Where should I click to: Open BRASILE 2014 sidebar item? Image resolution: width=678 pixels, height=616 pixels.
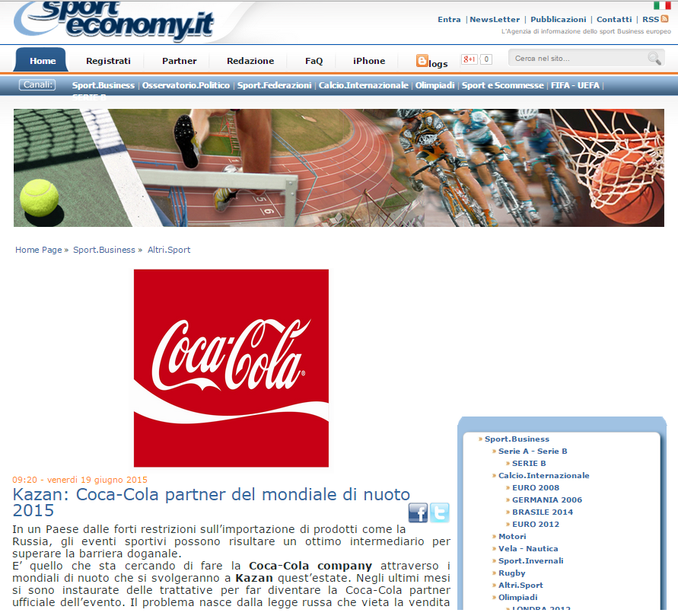click(x=543, y=512)
